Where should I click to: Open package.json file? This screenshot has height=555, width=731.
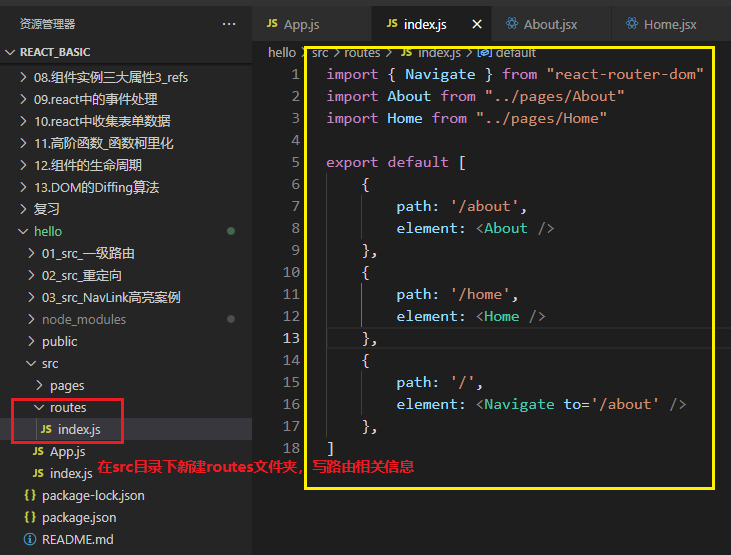tap(79, 518)
